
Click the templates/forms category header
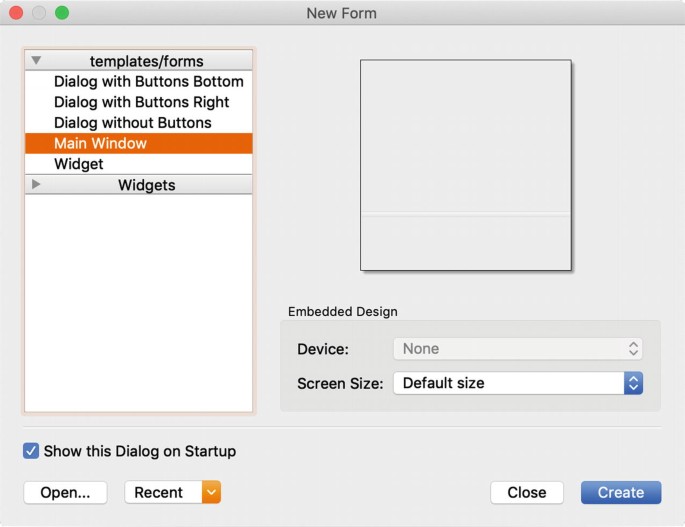(146, 61)
